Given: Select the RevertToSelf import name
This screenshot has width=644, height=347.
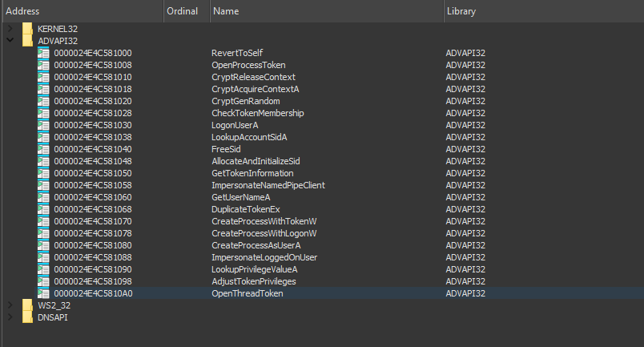Looking at the screenshot, I should 237,53.
